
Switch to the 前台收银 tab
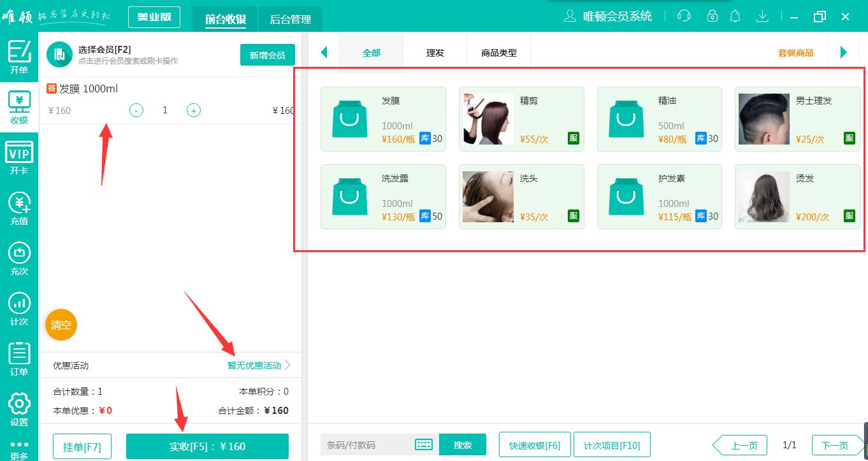pos(226,19)
